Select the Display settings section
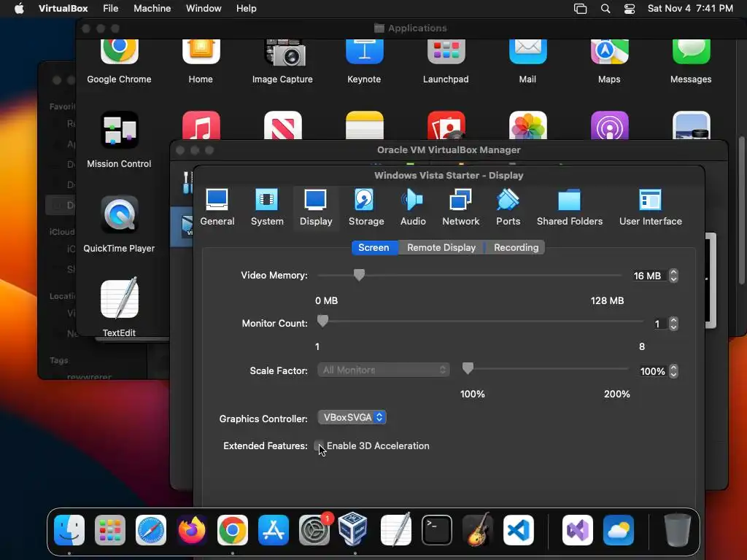 tap(316, 208)
